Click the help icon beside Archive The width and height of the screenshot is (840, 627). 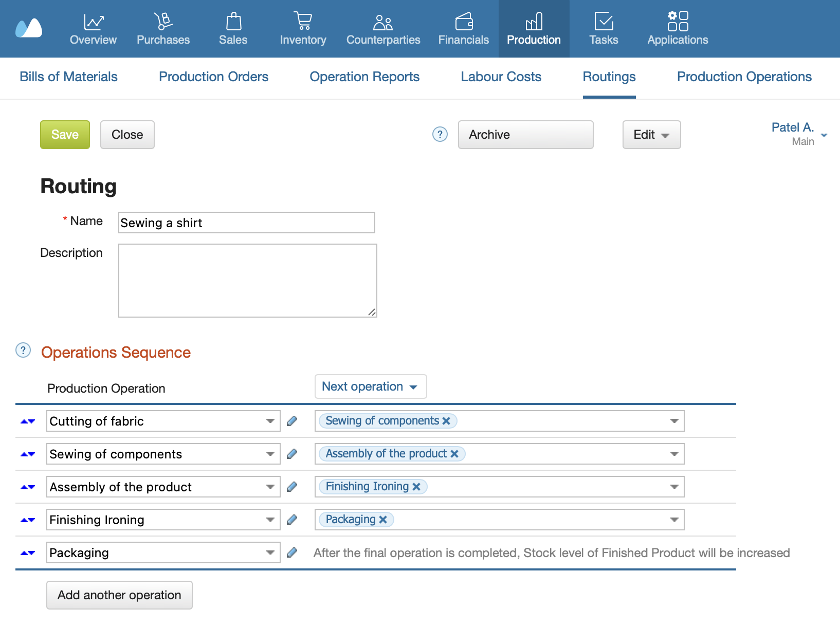(440, 134)
